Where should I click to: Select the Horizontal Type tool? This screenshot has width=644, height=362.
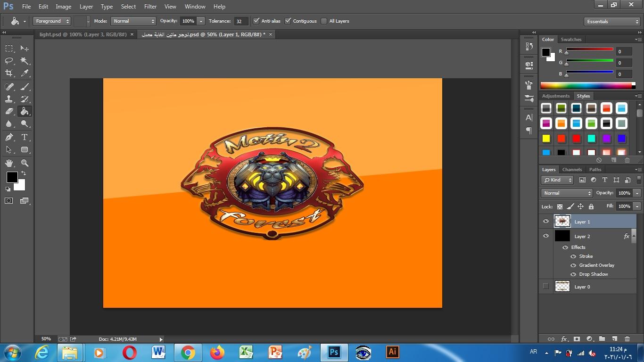tap(25, 137)
